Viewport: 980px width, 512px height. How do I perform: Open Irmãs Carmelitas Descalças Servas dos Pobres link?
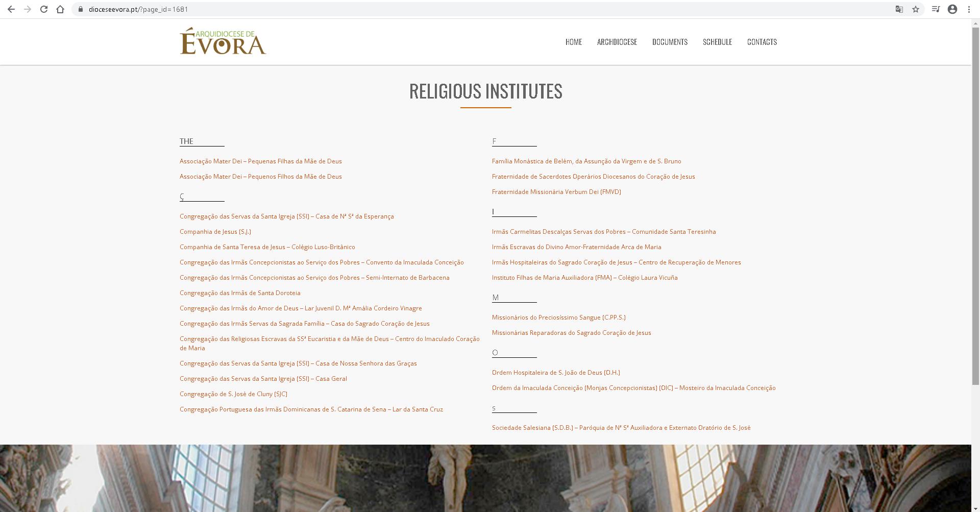click(604, 232)
